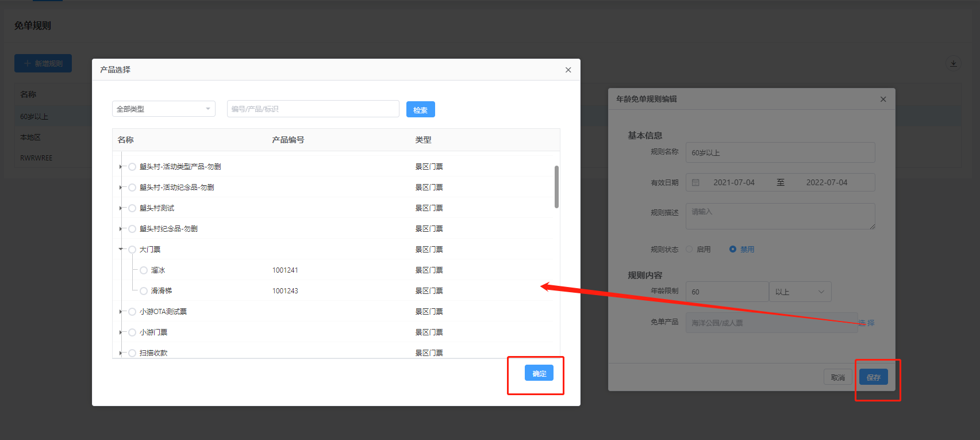The image size is (980, 440).
Task: Select the 滑滑梯 product radio button
Action: coord(144,291)
